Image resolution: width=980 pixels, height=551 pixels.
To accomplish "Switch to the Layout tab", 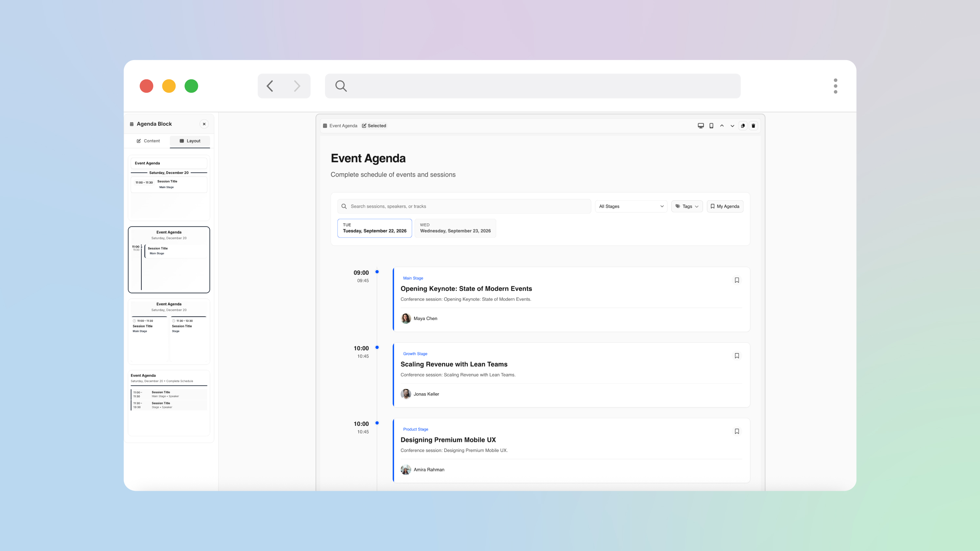I will (x=190, y=141).
